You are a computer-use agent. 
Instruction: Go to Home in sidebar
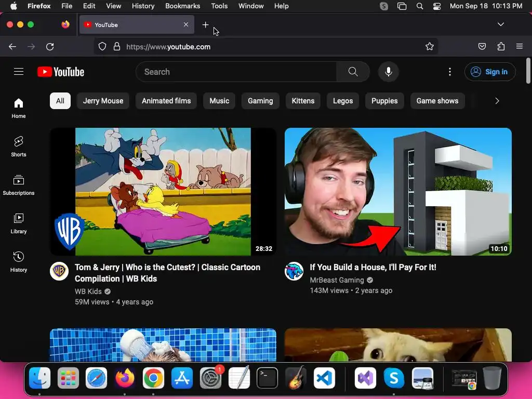19,108
